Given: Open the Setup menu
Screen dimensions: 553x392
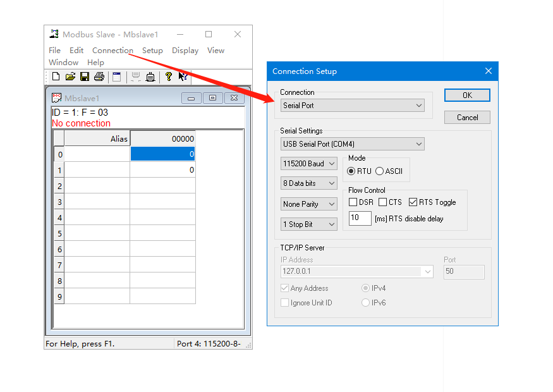Looking at the screenshot, I should pyautogui.click(x=152, y=51).
